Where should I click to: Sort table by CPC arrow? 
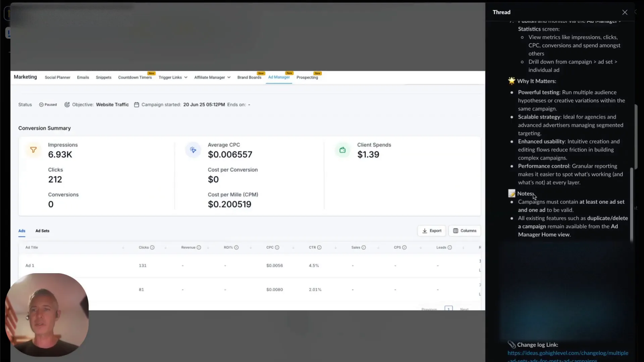[x=293, y=248]
